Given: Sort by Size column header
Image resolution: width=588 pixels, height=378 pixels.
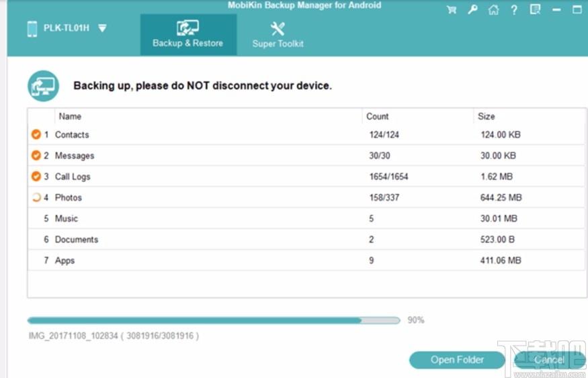Looking at the screenshot, I should 486,117.
